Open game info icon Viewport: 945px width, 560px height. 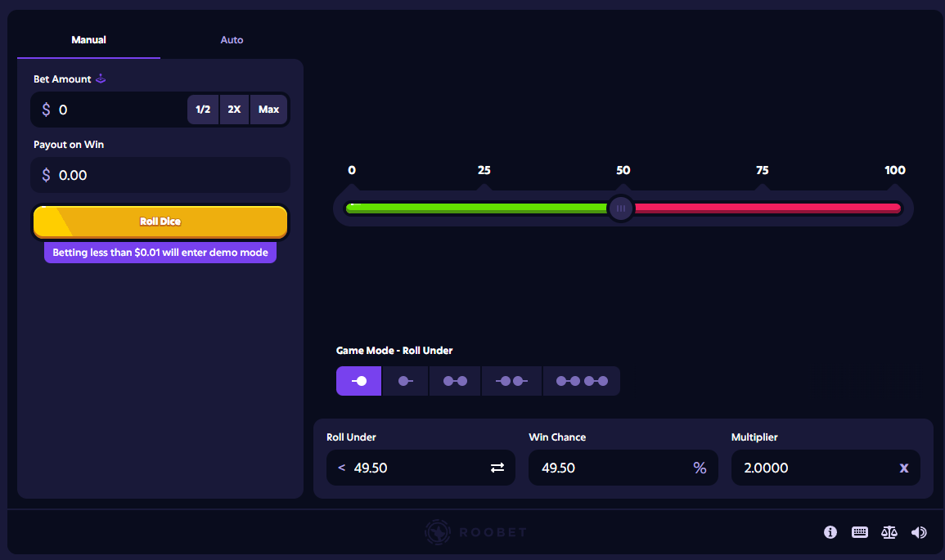coord(830,532)
